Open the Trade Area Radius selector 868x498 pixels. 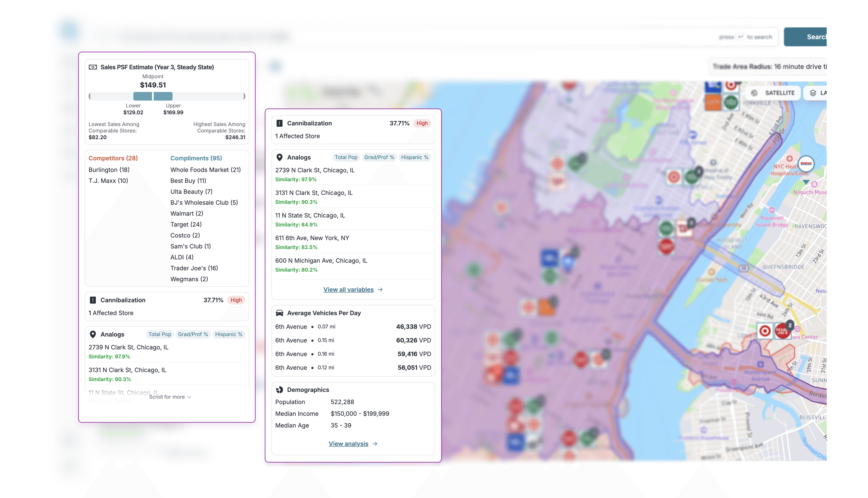769,67
